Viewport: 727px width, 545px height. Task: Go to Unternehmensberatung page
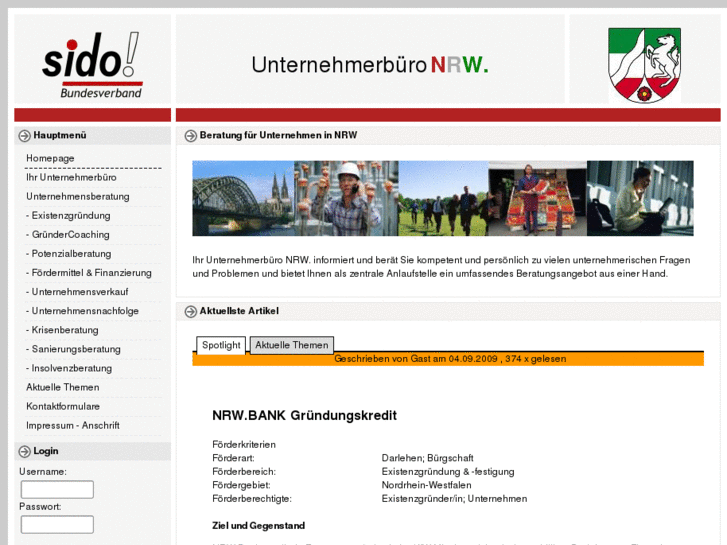(x=78, y=196)
